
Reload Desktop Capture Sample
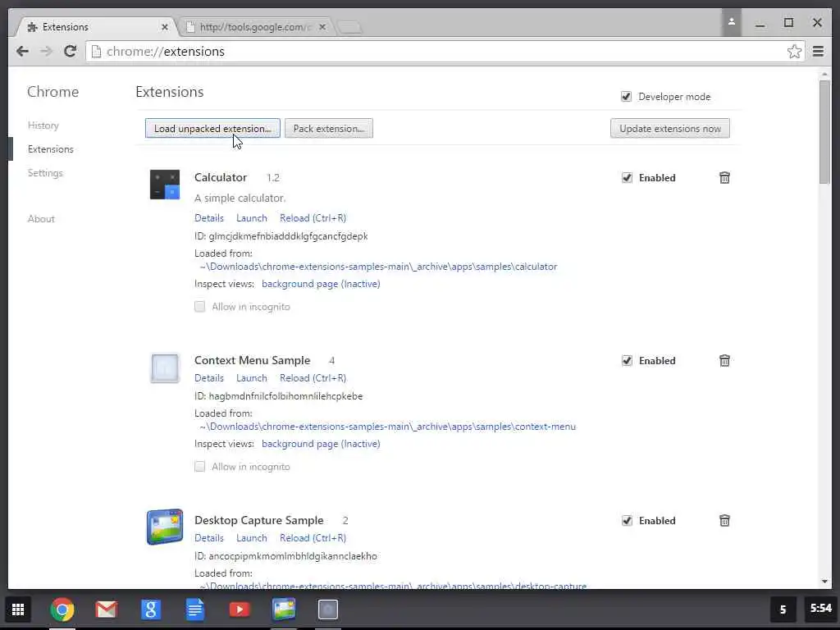point(313,538)
